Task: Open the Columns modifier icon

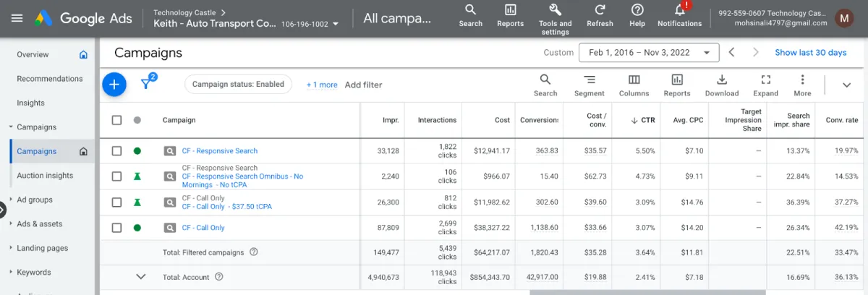Action: 634,85
